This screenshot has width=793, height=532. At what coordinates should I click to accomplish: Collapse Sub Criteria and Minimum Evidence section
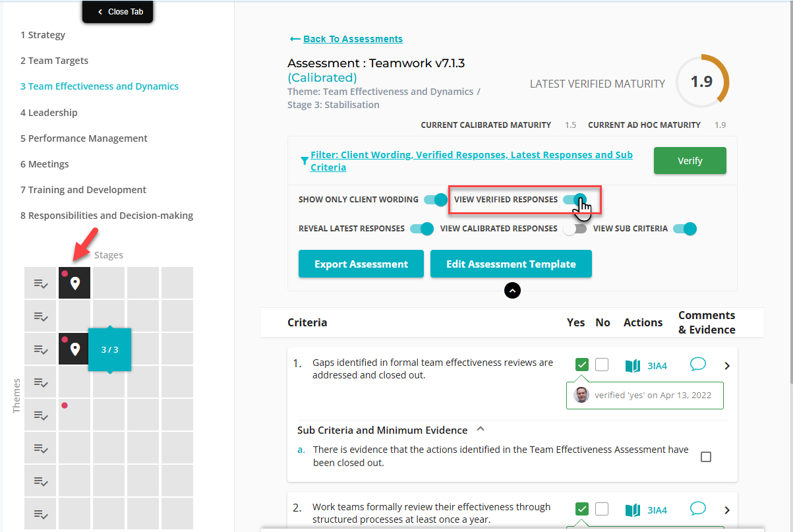click(481, 429)
